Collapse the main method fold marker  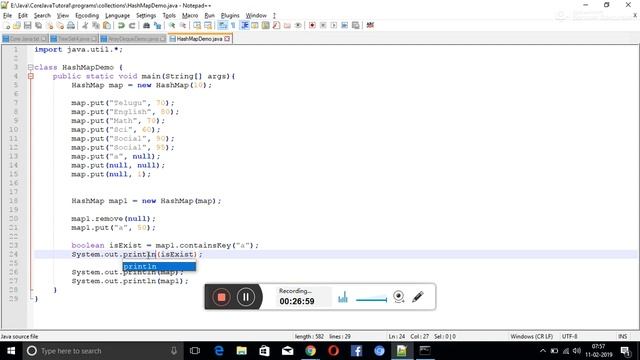pyautogui.click(x=31, y=76)
